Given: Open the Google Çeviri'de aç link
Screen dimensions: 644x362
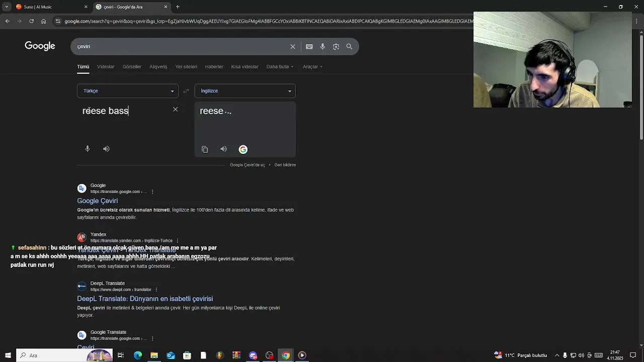Looking at the screenshot, I should point(248,165).
